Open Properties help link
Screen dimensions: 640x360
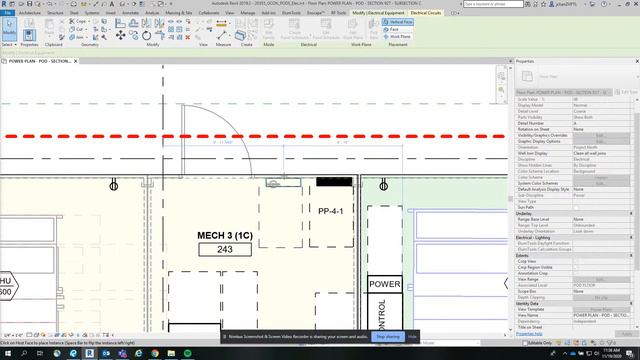tap(529, 334)
